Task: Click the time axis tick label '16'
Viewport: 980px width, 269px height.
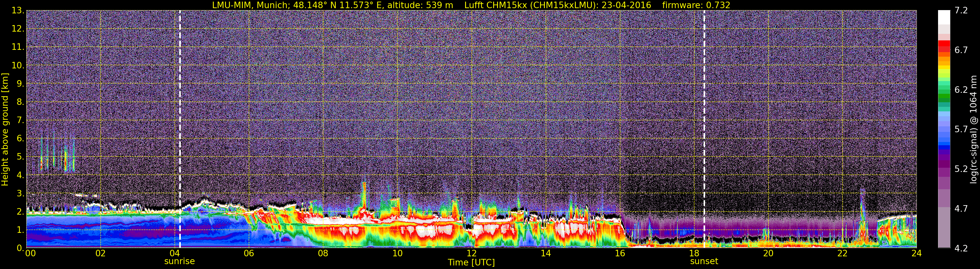Action: point(620,254)
